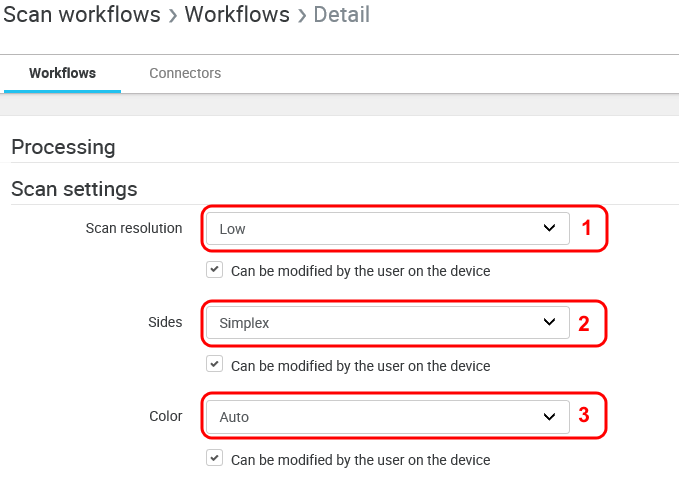The width and height of the screenshot is (679, 493).
Task: Click the Scan resolution label
Action: [134, 228]
